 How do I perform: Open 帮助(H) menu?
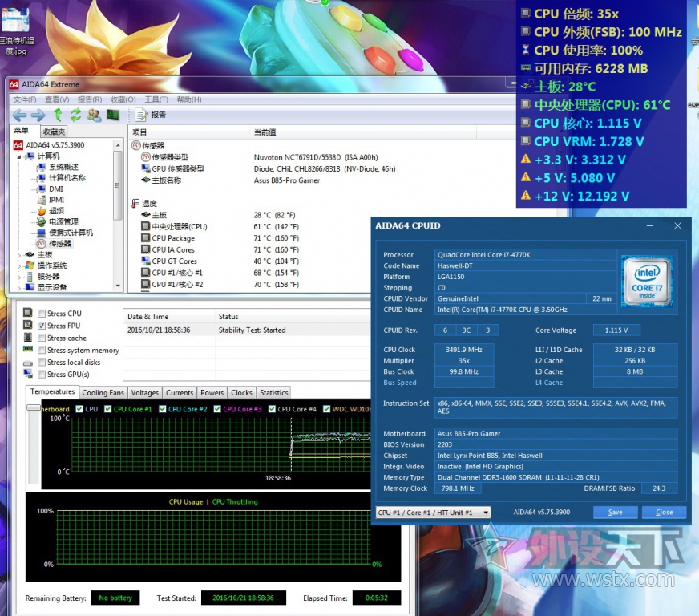189,99
